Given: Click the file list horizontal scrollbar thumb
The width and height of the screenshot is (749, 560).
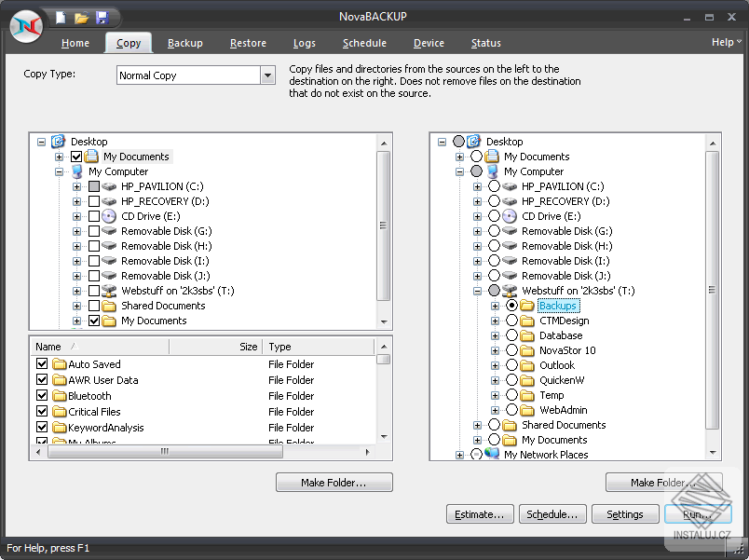Looking at the screenshot, I should tap(165, 452).
